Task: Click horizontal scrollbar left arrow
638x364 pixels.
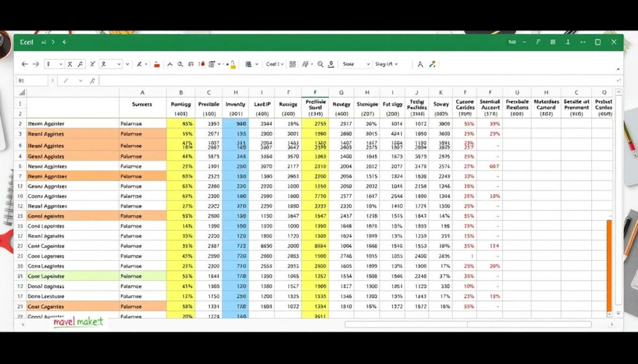Action: (23, 325)
